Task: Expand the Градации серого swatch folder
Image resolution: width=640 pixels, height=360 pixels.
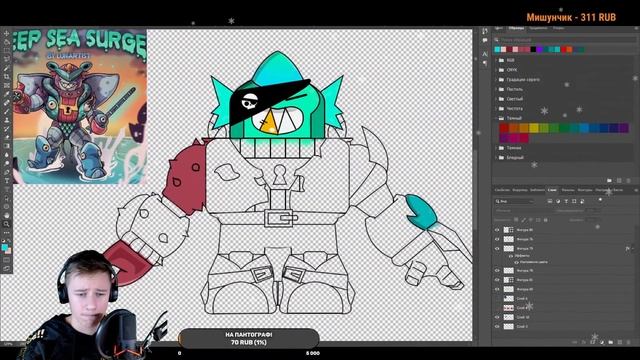Action: (497, 80)
